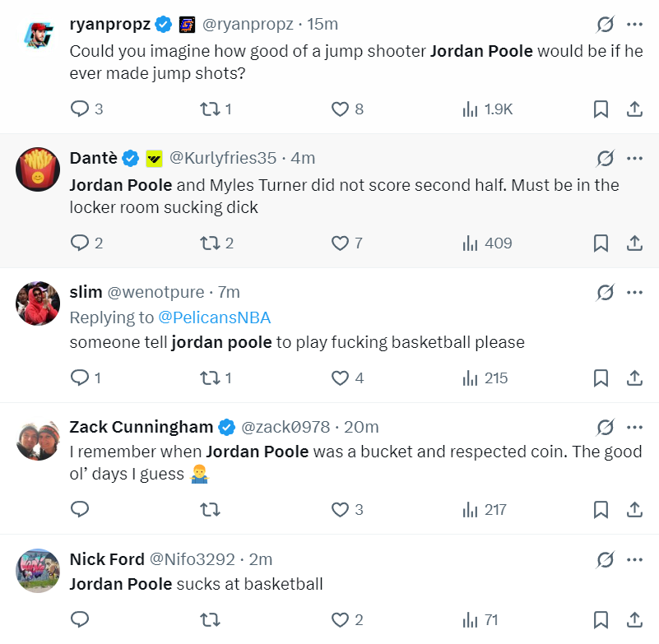Bookmark Nick Ford's tweet

point(601,619)
